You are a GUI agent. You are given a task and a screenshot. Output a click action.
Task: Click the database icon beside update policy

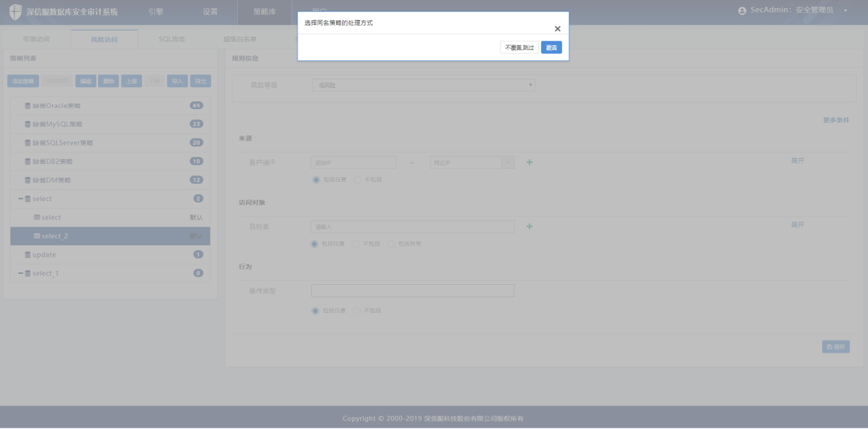(x=28, y=255)
